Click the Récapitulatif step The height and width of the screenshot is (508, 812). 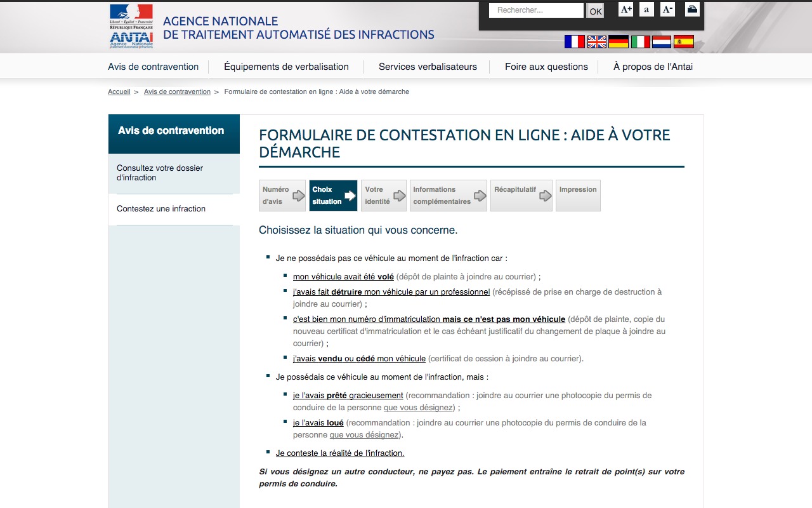521,196
